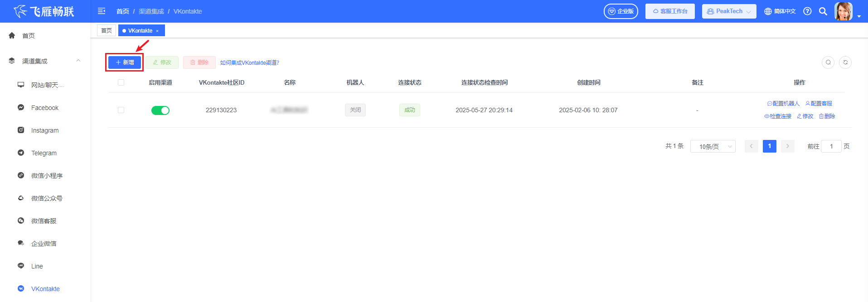This screenshot has height=302, width=868.
Task: Toggle the table search circle icon
Action: tap(828, 62)
